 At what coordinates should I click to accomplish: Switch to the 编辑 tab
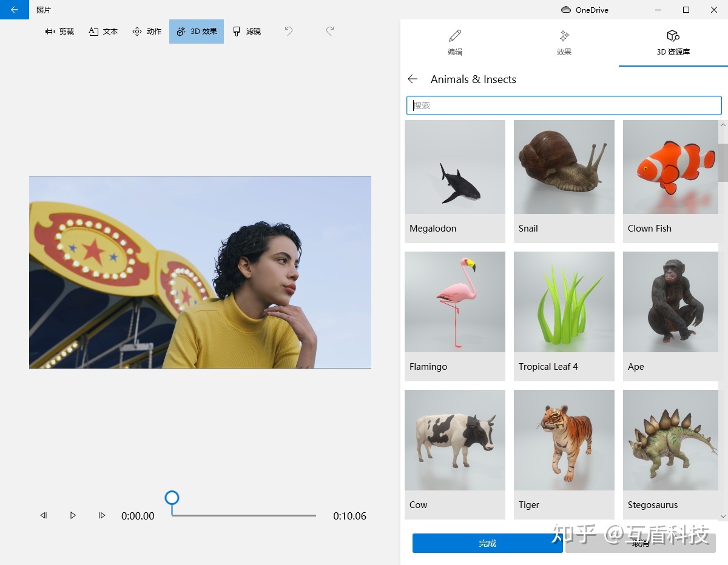point(455,43)
